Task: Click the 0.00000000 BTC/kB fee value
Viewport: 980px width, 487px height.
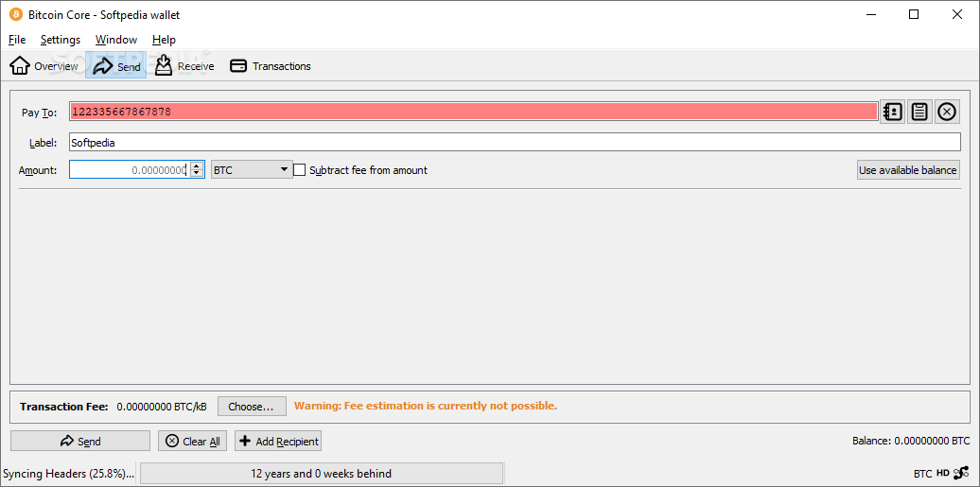Action: pyautogui.click(x=162, y=407)
